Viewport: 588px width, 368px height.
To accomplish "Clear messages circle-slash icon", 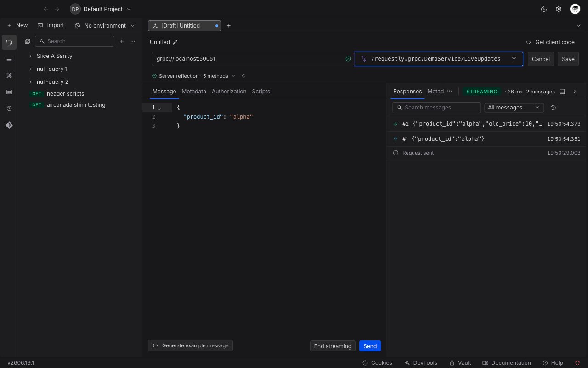I will click(553, 108).
